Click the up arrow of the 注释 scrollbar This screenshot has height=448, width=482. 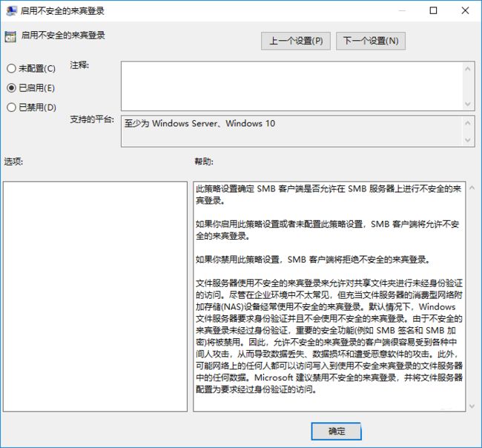coord(468,69)
